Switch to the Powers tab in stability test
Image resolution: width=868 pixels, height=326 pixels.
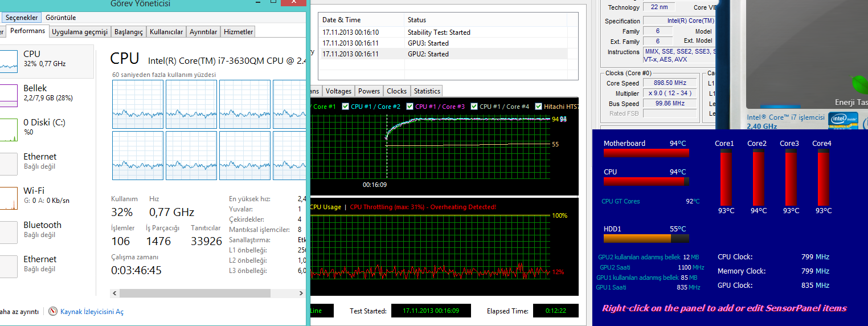pos(369,91)
